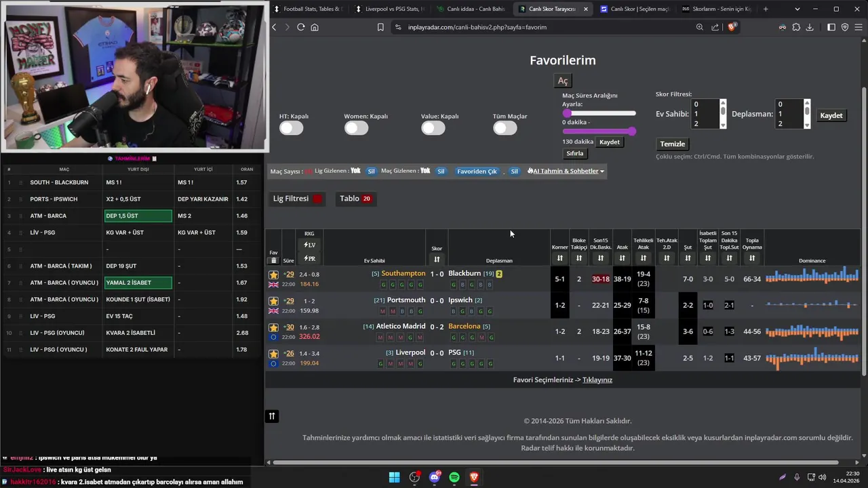This screenshot has height=488, width=868.
Task: Open the new tab plus button
Action: point(766,9)
